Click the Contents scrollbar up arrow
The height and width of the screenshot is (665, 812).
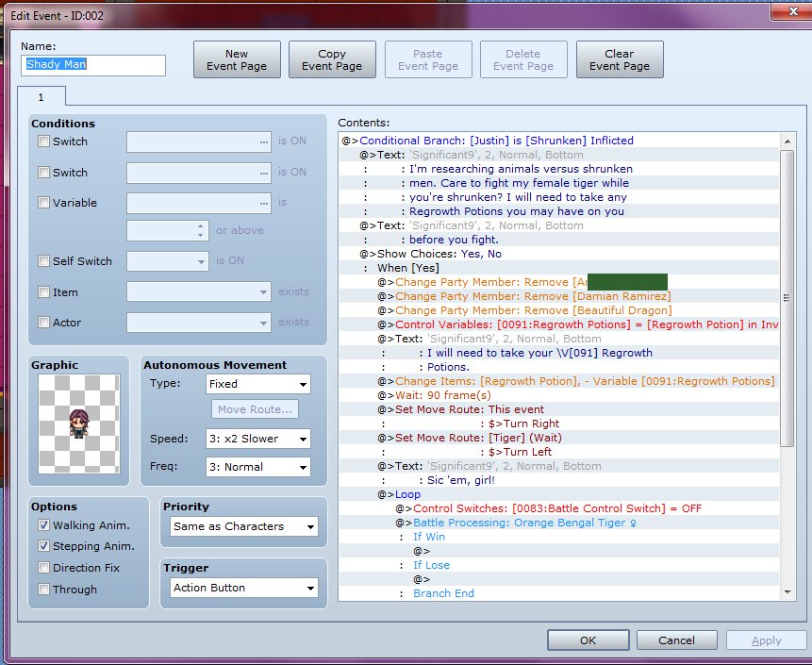point(787,141)
